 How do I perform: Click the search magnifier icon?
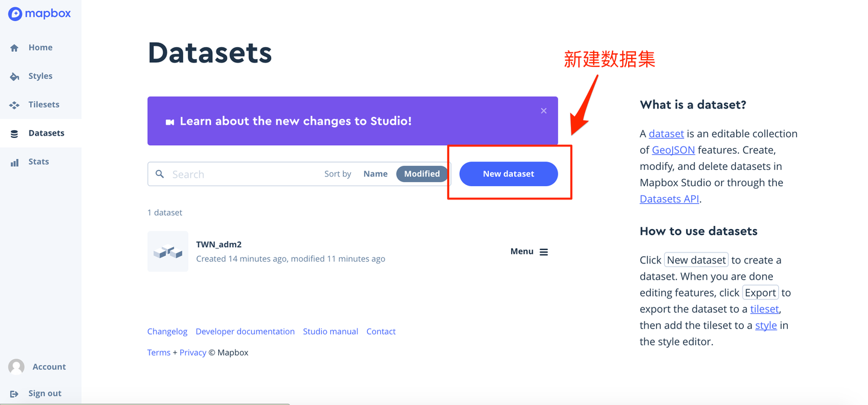pyautogui.click(x=159, y=174)
